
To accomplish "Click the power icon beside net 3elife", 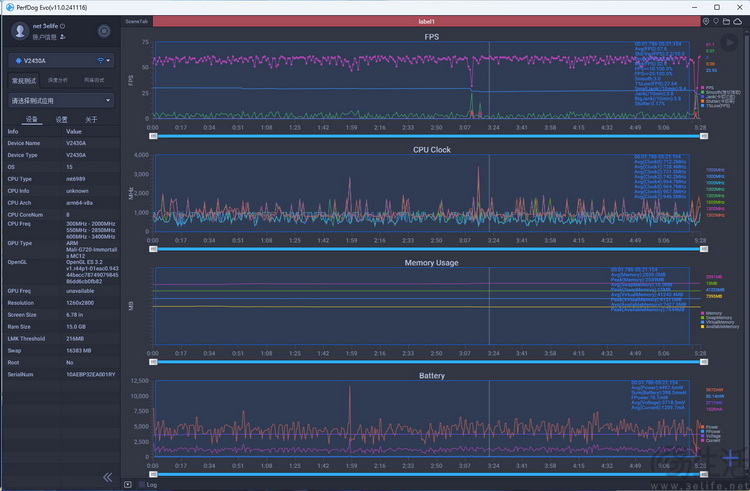I will (63, 26).
